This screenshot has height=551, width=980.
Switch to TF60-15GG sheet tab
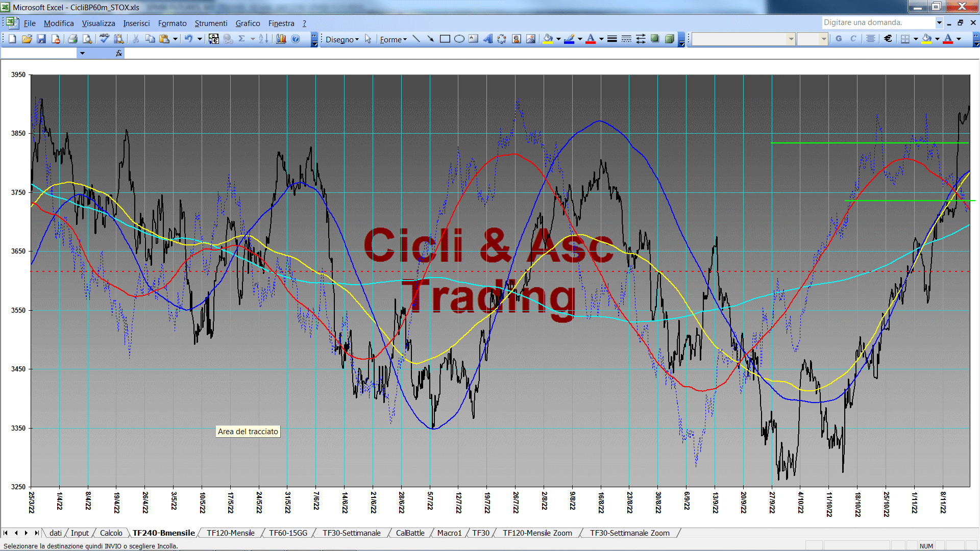[x=288, y=533]
